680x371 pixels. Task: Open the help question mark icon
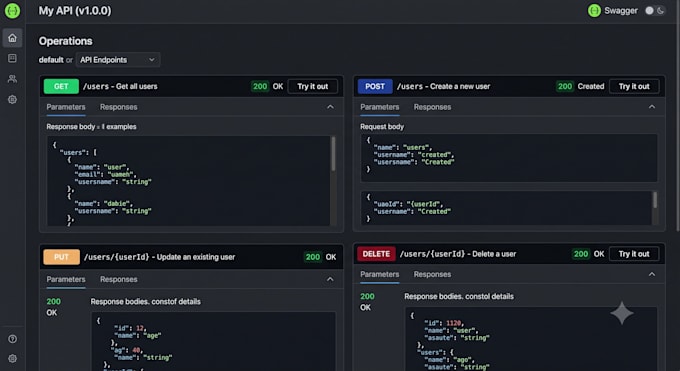12,339
